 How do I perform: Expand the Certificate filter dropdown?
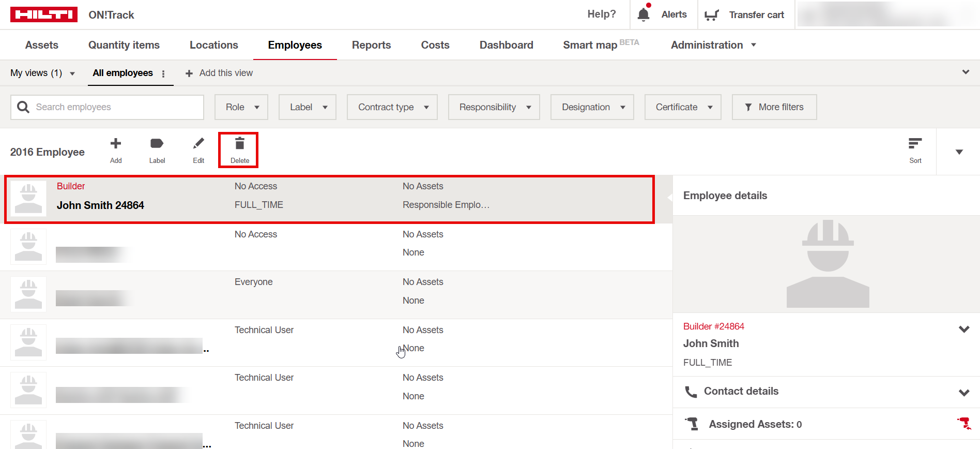pos(683,107)
